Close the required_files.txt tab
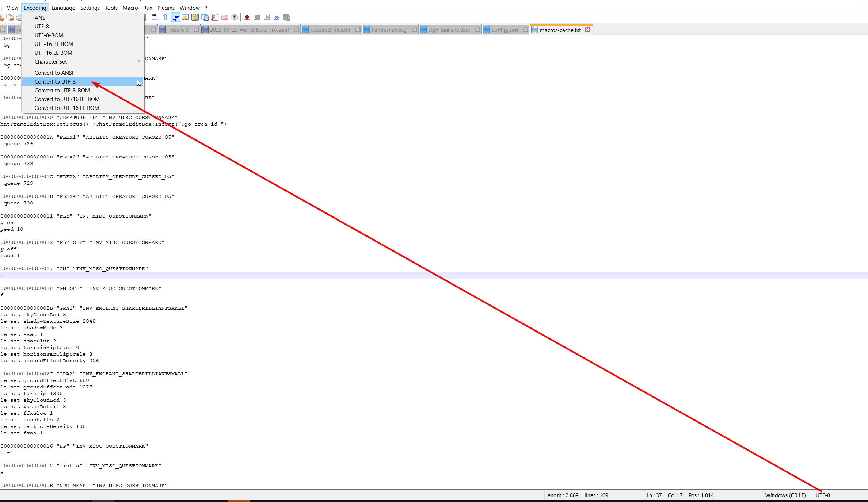Screen dimensions: 868x502 pos(358,30)
